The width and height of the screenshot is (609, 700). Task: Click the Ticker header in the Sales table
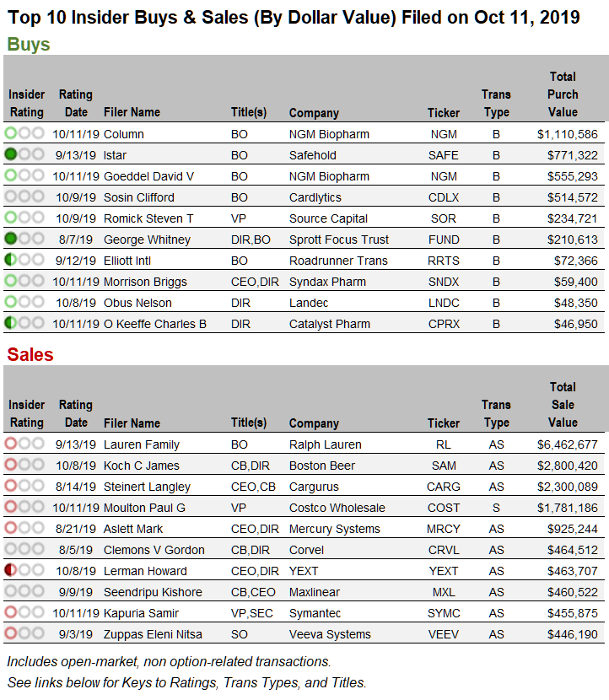point(444,423)
